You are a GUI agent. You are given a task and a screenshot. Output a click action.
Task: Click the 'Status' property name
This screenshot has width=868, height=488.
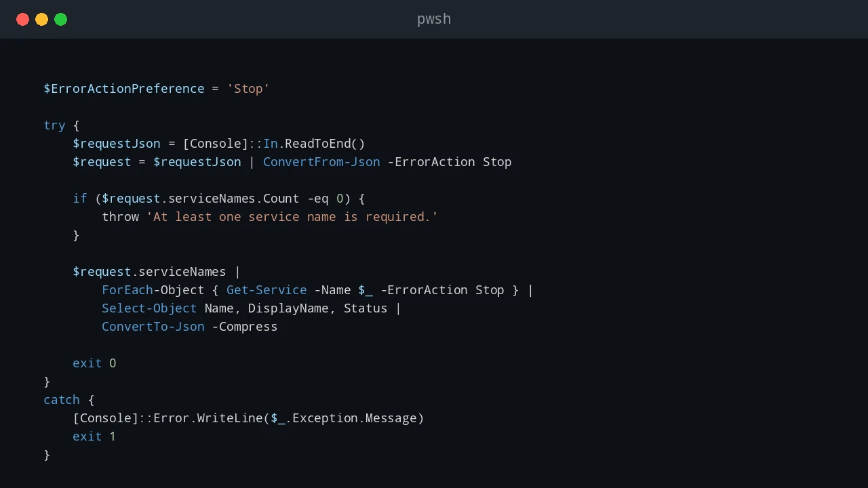click(366, 308)
